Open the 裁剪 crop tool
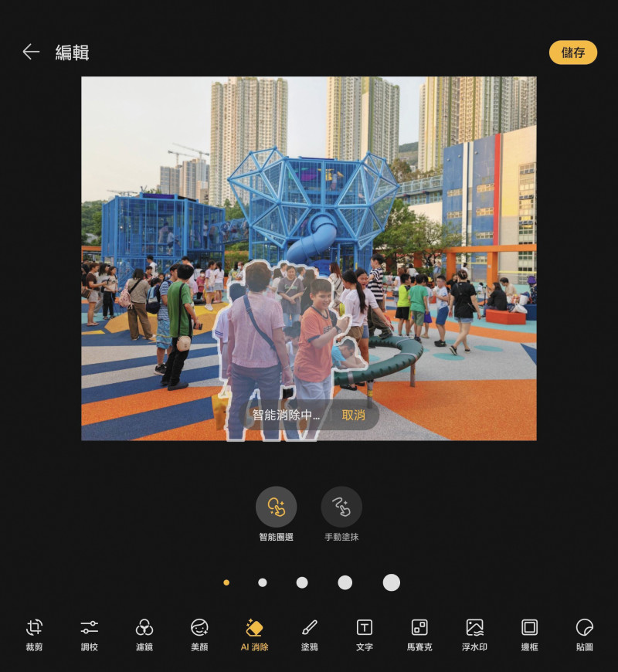618x672 pixels. [34, 636]
